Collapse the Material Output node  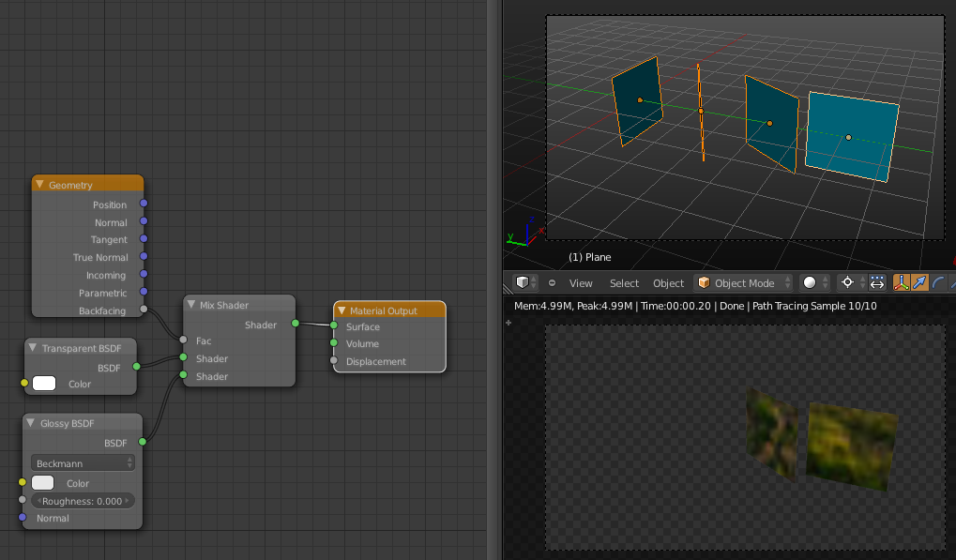(x=341, y=310)
